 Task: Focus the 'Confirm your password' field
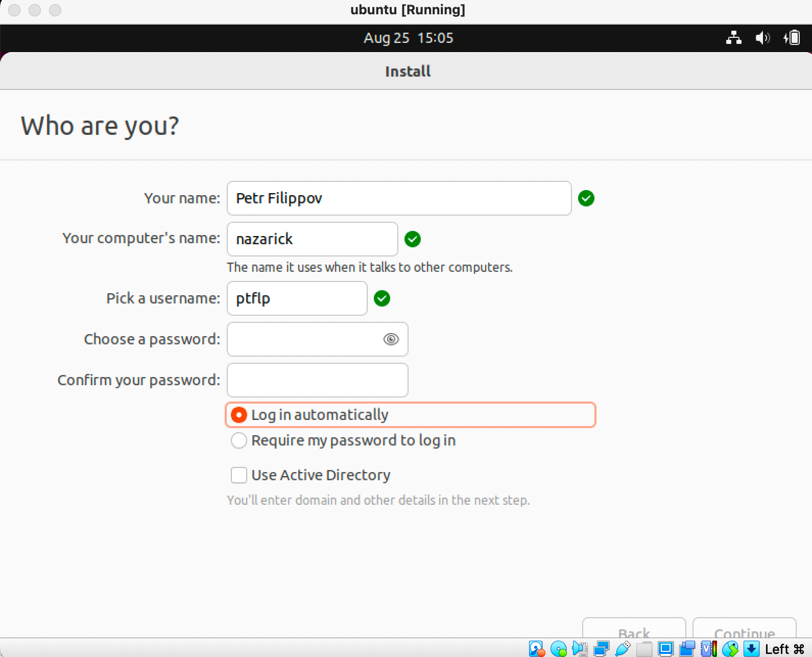click(317, 380)
